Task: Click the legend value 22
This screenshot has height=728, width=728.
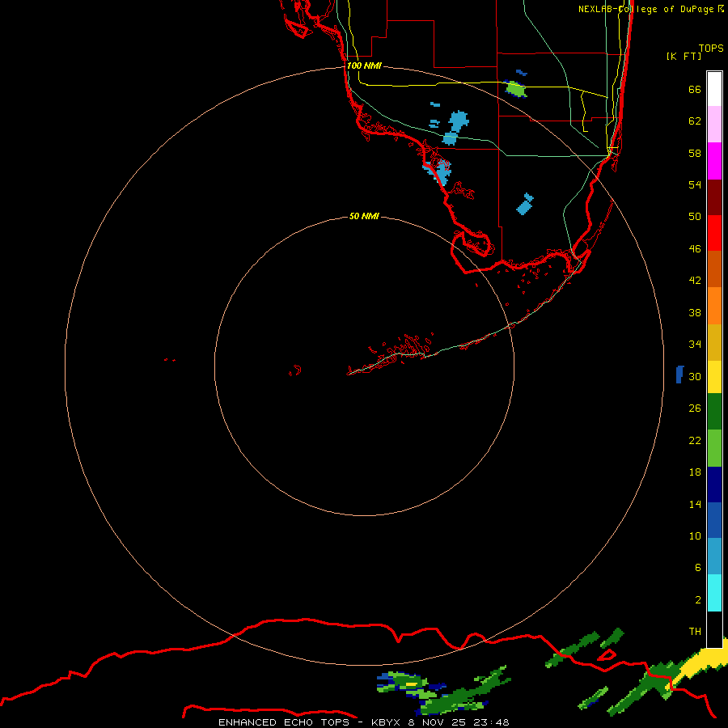Action: [695, 441]
